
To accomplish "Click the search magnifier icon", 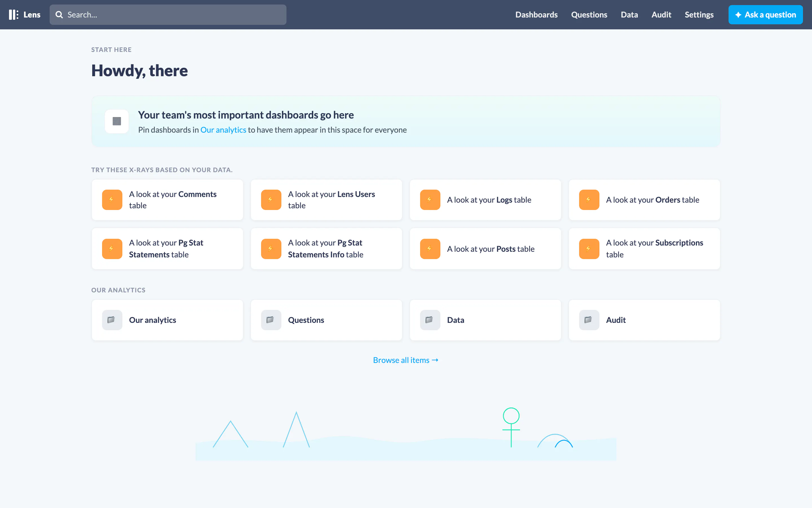I will tap(59, 14).
